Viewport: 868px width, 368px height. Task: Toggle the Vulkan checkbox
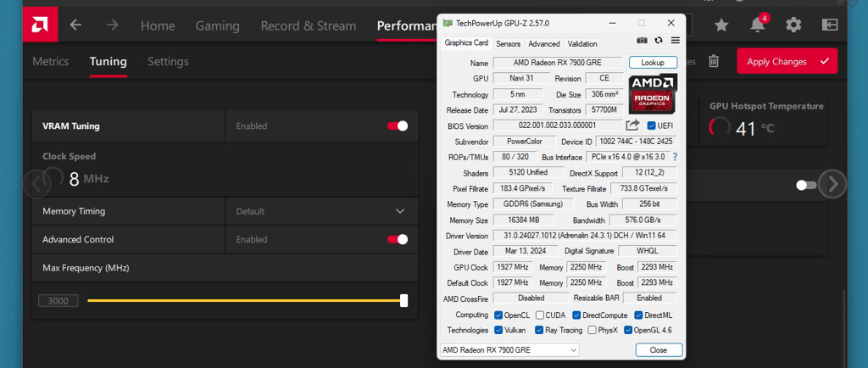click(x=498, y=331)
